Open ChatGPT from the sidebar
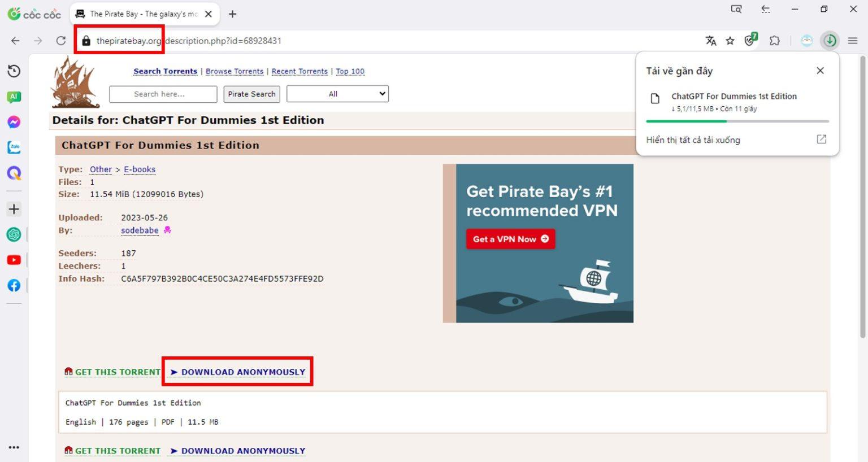The width and height of the screenshot is (868, 462). (14, 234)
